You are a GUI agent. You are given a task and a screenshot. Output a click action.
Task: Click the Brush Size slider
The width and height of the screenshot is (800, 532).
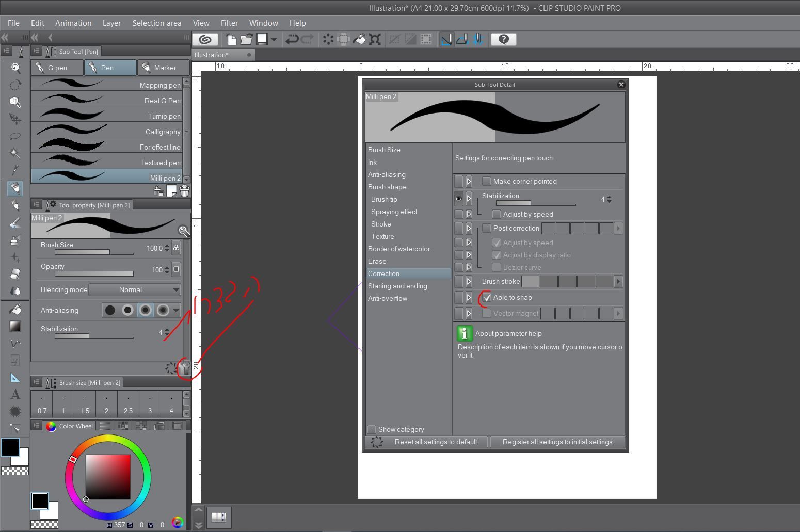pyautogui.click(x=94, y=252)
